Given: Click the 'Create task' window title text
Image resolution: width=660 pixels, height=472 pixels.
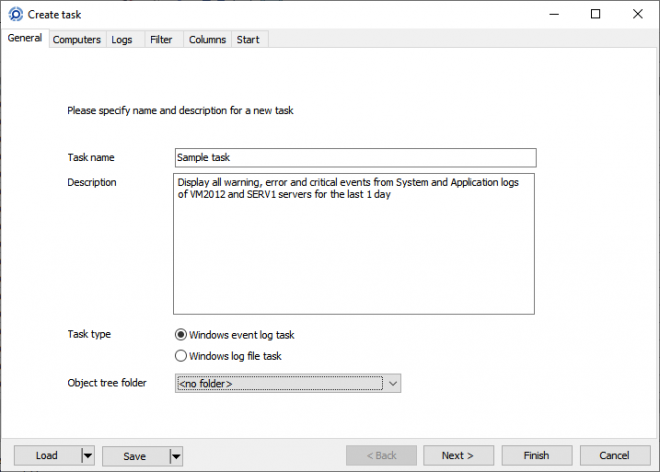Looking at the screenshot, I should click(54, 15).
